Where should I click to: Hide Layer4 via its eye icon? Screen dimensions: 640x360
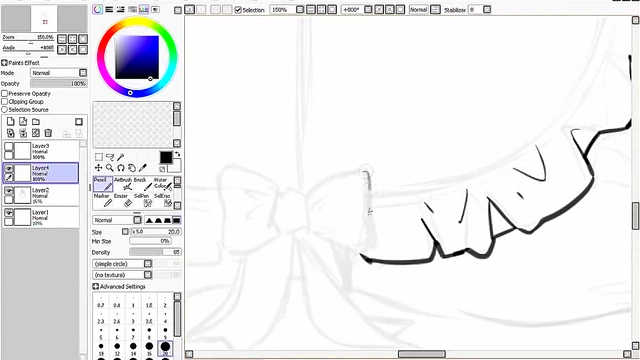9,169
